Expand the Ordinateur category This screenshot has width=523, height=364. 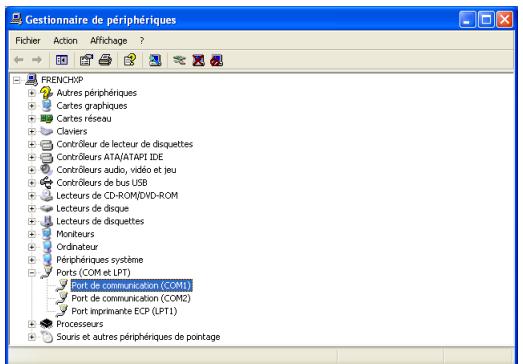[x=32, y=247]
